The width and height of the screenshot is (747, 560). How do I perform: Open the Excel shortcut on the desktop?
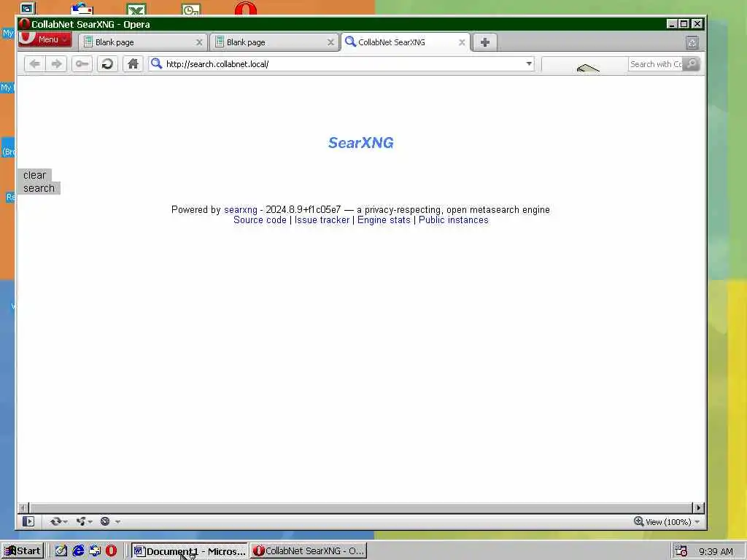pos(136,9)
